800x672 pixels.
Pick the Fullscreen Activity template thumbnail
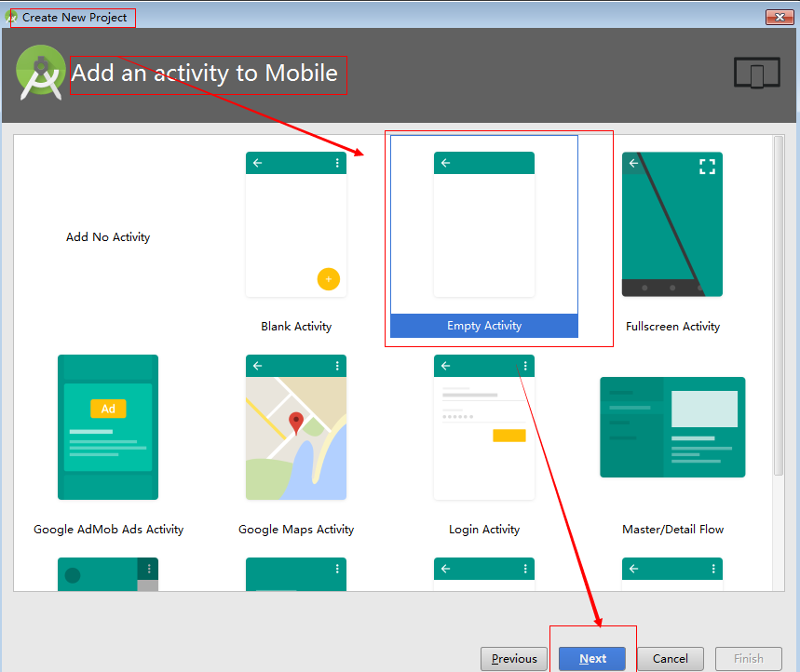click(x=671, y=224)
